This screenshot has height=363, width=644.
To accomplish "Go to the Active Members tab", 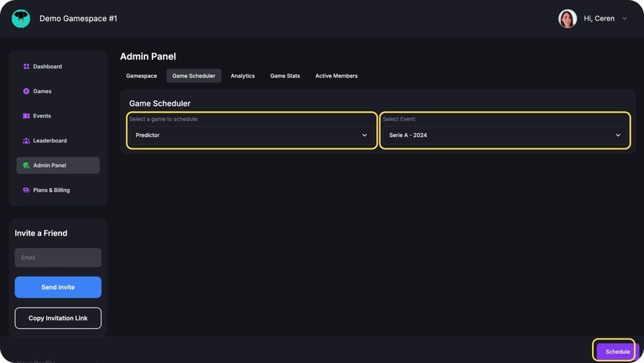I will pos(336,76).
